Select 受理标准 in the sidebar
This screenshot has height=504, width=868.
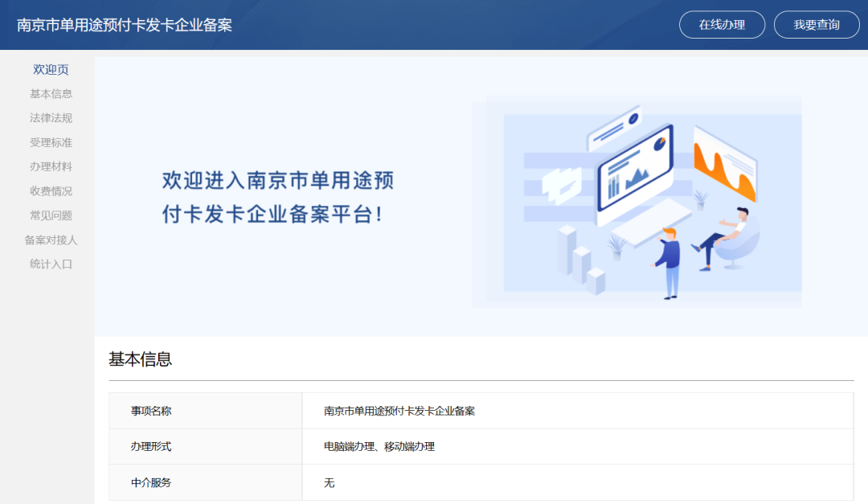tap(51, 142)
